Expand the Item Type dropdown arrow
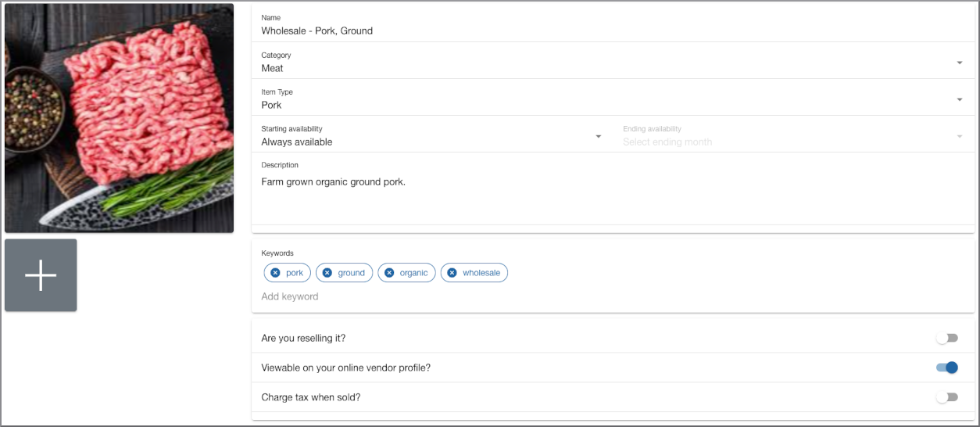Screen dimensions: 980x427 960,99
